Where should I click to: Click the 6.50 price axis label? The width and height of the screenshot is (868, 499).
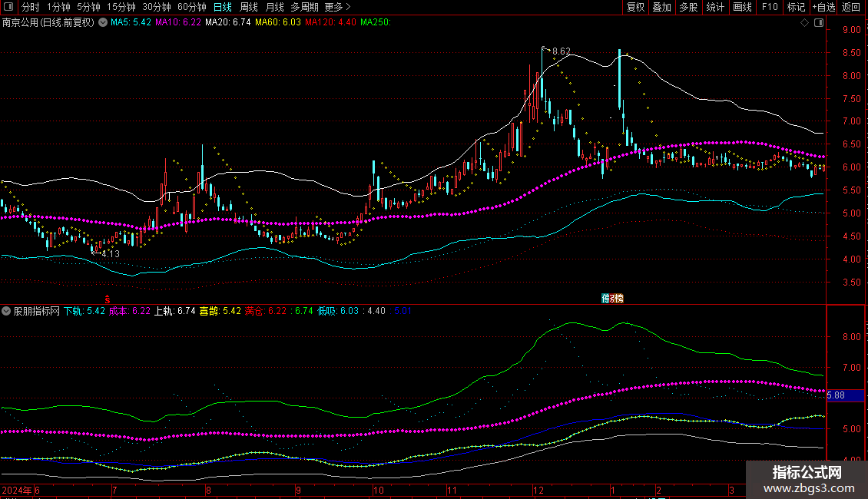[x=851, y=144]
